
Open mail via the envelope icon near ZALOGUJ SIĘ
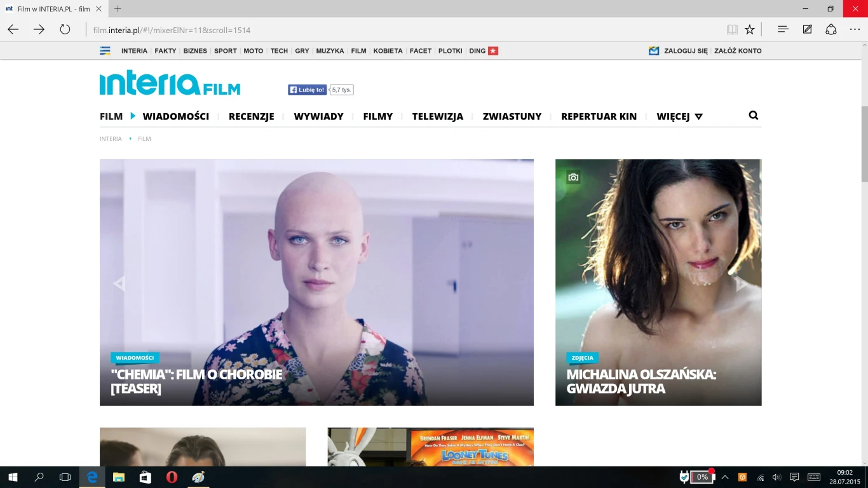point(654,50)
